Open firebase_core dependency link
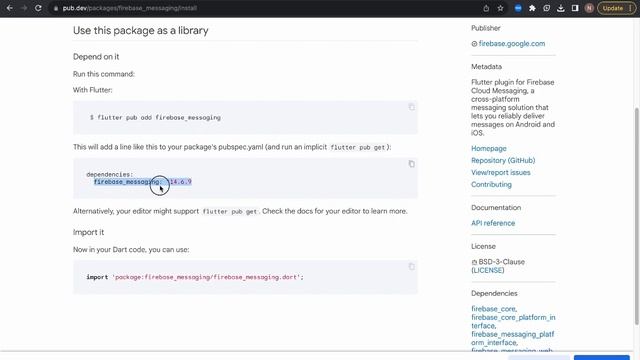The image size is (640, 360). point(493,309)
